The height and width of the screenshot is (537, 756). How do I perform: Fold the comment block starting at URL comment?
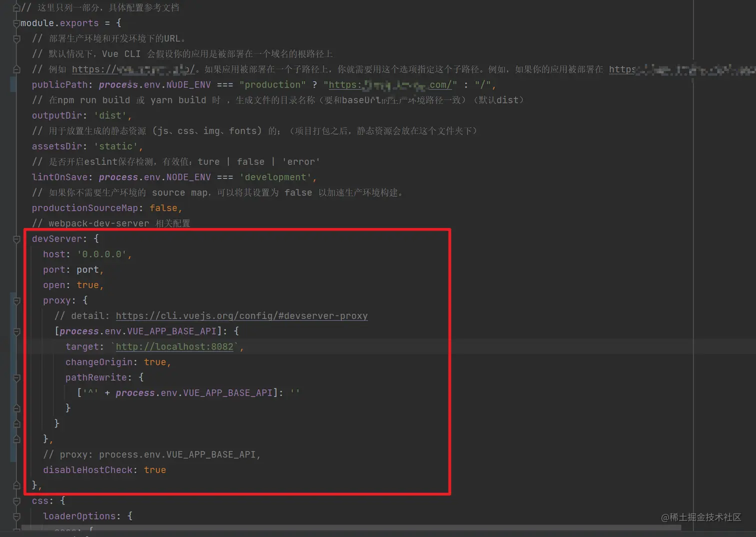click(x=16, y=39)
